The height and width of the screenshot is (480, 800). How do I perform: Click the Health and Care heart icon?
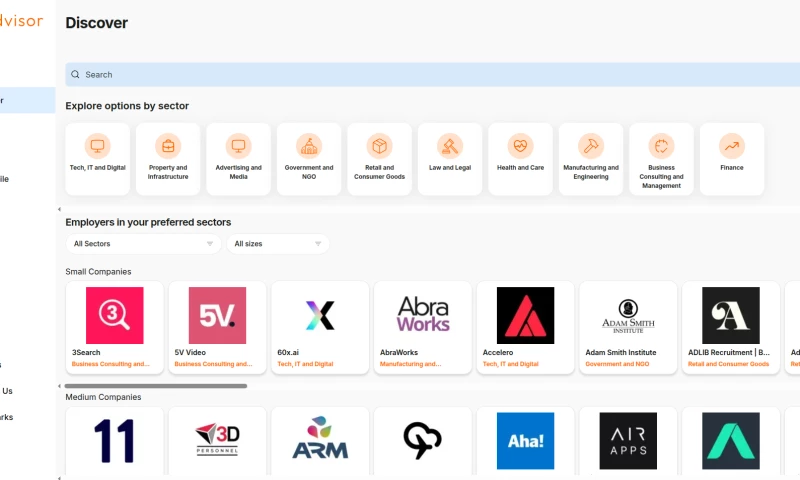[x=520, y=146]
